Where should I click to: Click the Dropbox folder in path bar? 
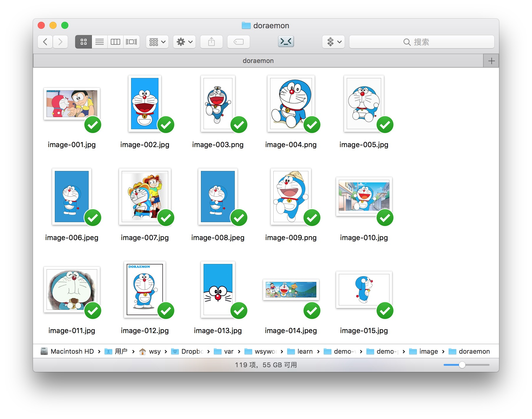click(187, 351)
